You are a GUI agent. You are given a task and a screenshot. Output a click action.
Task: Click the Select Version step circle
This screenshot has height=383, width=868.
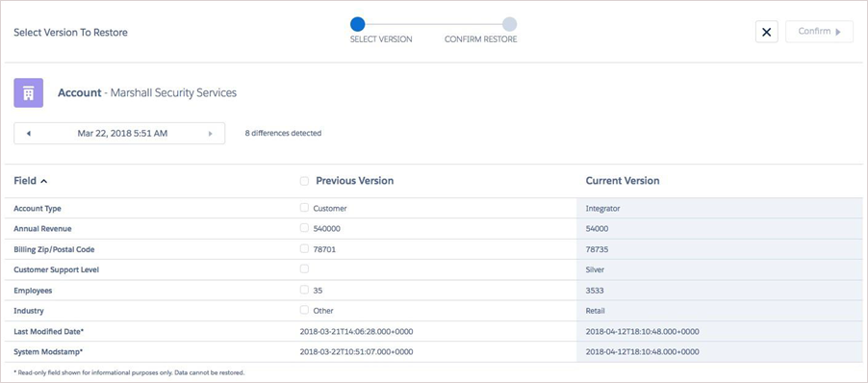coord(358,24)
